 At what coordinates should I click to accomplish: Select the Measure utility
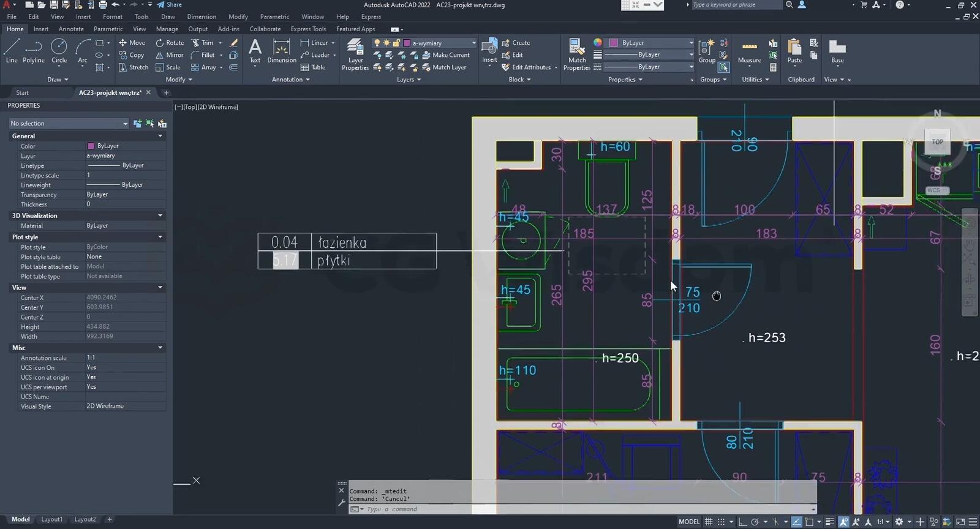(x=749, y=51)
